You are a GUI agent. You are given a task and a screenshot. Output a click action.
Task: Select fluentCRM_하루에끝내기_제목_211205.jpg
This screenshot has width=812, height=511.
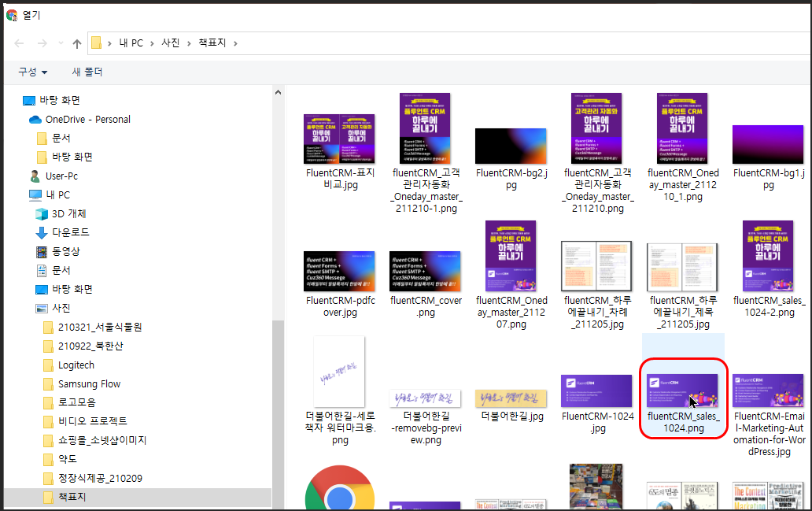[682, 287]
